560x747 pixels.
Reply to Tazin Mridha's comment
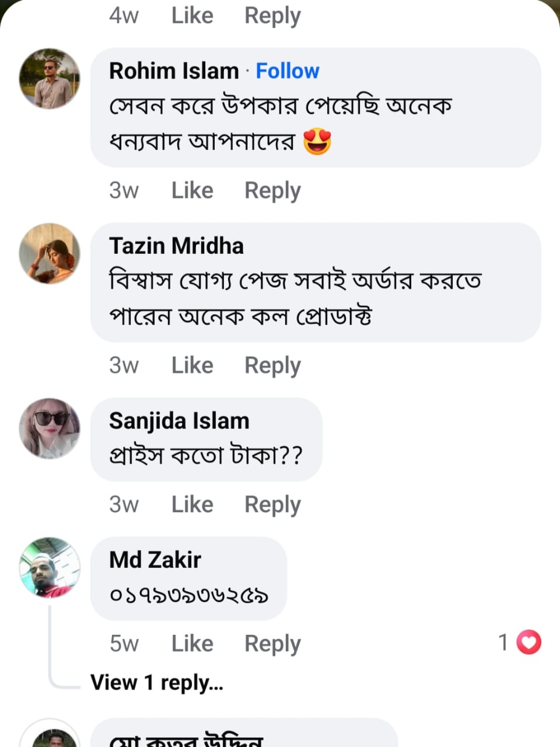[x=272, y=365]
